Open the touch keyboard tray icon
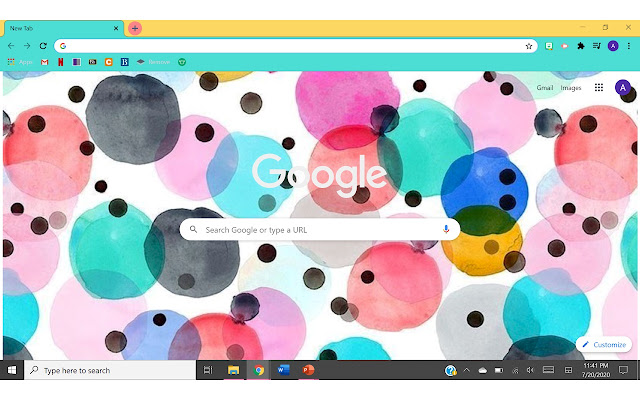The height and width of the screenshot is (400, 640). coord(548,370)
